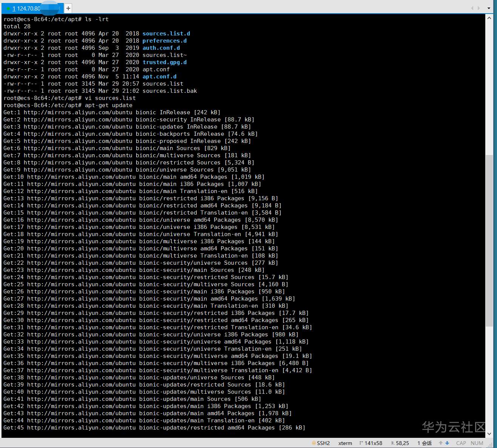
Task: Click the Get:37 bionic-security/multiverse Translation-en line
Action: click(158, 370)
